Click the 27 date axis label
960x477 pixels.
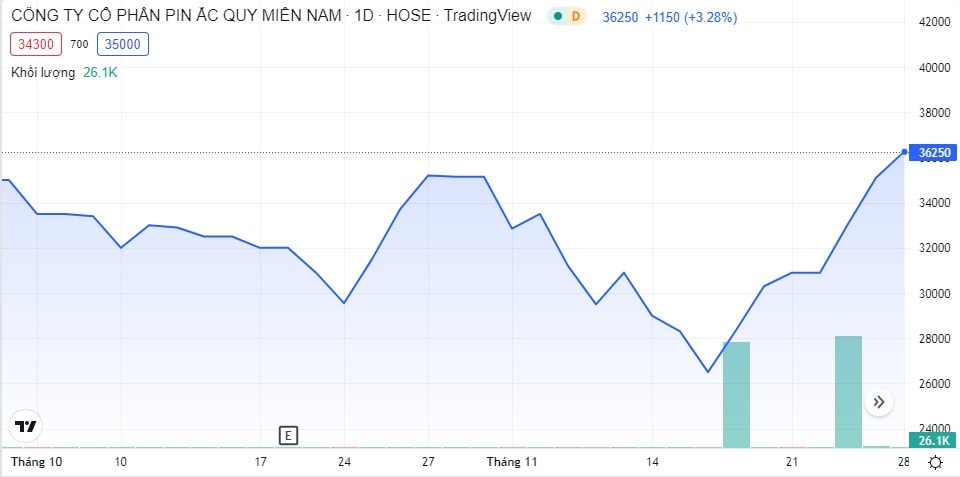click(x=428, y=462)
